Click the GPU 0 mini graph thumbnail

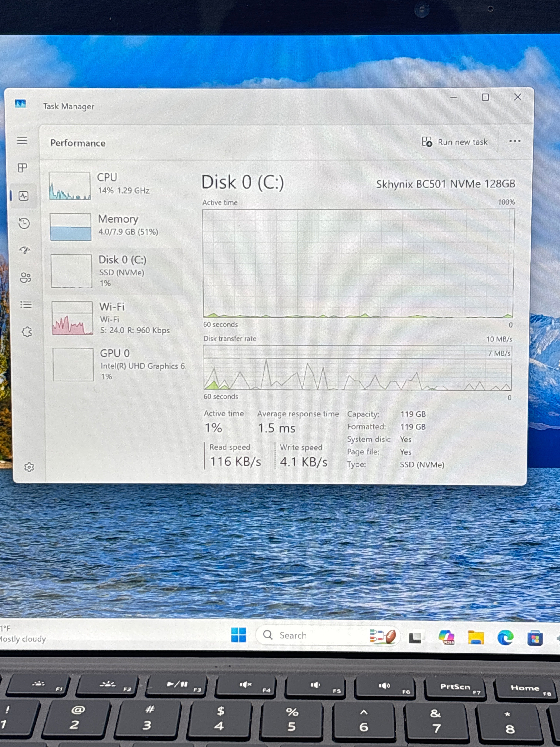73,365
